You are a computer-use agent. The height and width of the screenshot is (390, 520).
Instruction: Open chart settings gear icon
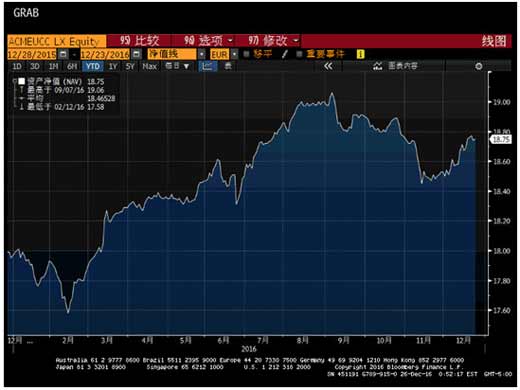click(479, 66)
